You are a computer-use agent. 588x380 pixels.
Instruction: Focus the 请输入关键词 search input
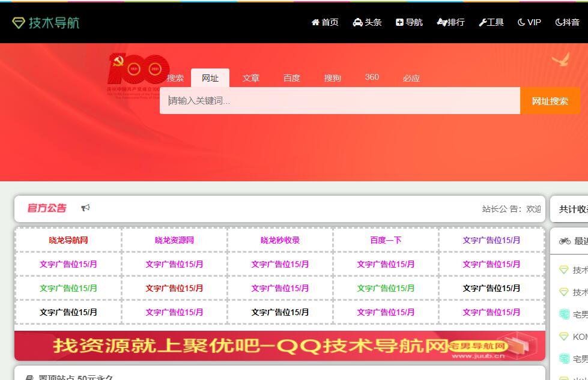[339, 101]
